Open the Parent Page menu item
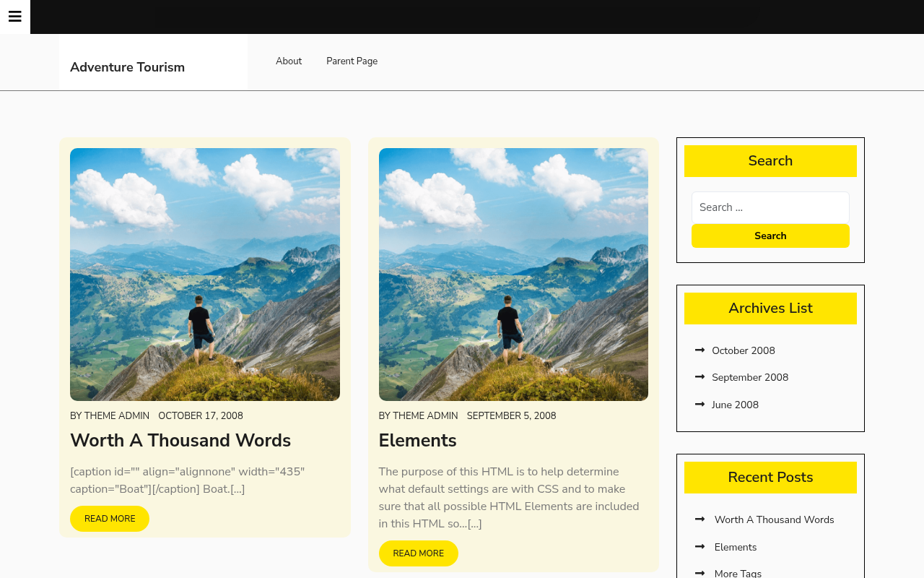This screenshot has width=924, height=578. [x=352, y=61]
